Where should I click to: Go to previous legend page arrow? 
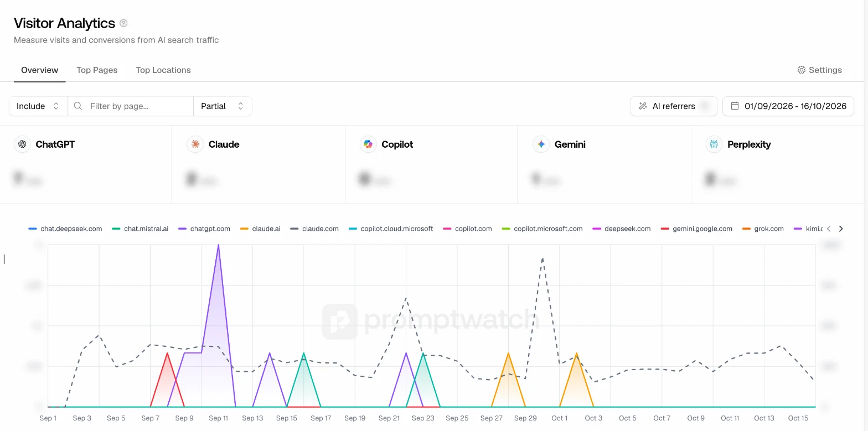tap(829, 229)
